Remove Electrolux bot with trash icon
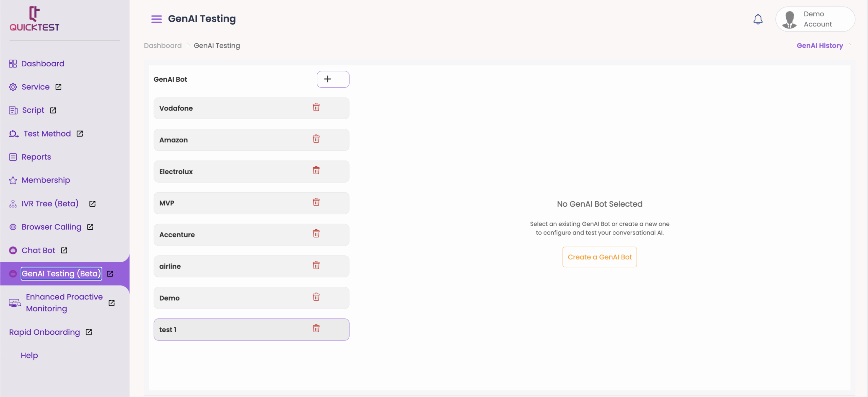The height and width of the screenshot is (397, 868). point(316,170)
